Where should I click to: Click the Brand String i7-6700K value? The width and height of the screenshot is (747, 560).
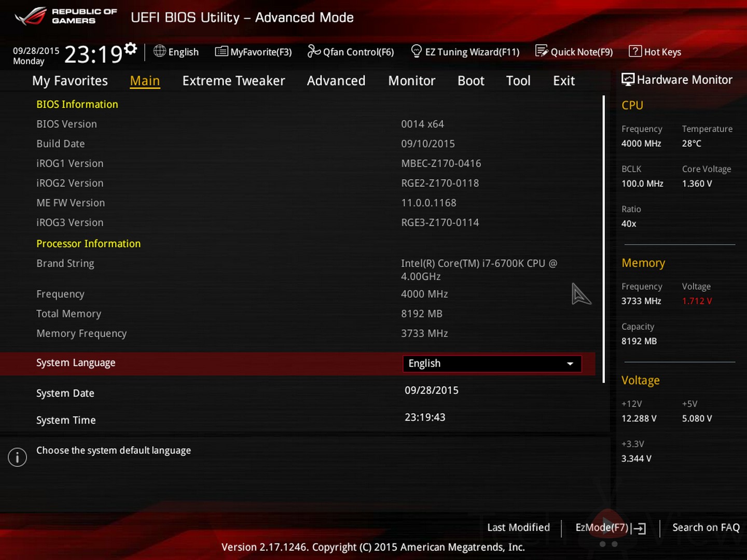click(479, 270)
